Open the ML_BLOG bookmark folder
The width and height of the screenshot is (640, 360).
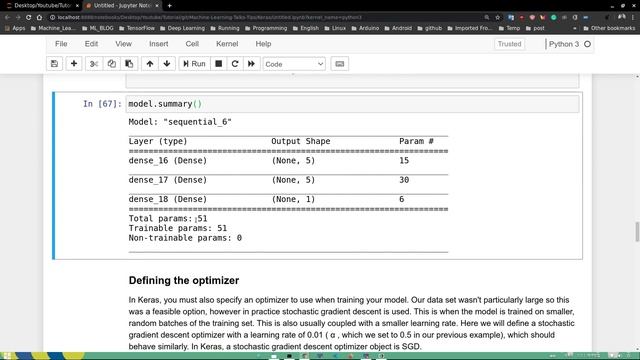click(98, 28)
